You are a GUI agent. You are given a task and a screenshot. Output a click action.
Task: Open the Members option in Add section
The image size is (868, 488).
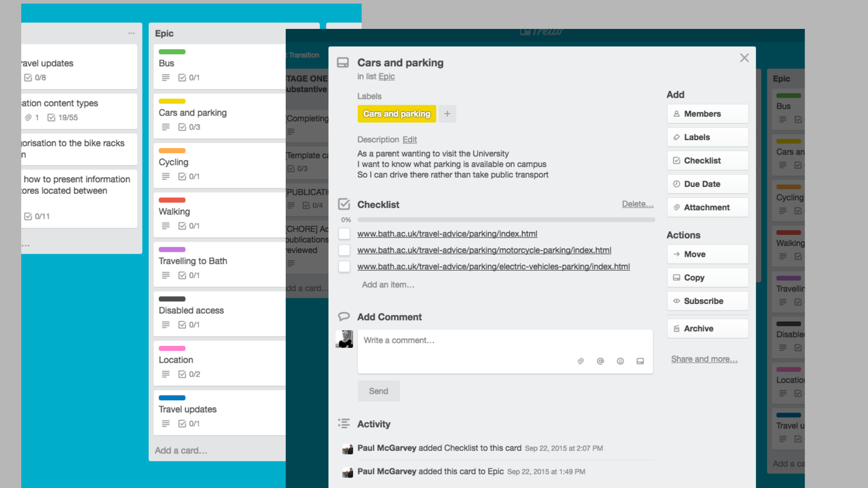708,114
